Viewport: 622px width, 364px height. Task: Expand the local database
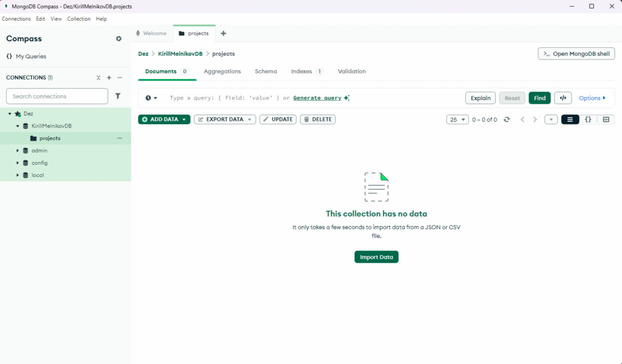click(x=18, y=175)
